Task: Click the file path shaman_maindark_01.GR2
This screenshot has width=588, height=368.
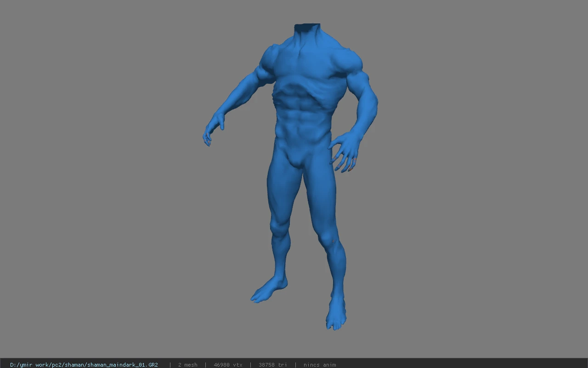Action: coord(84,365)
